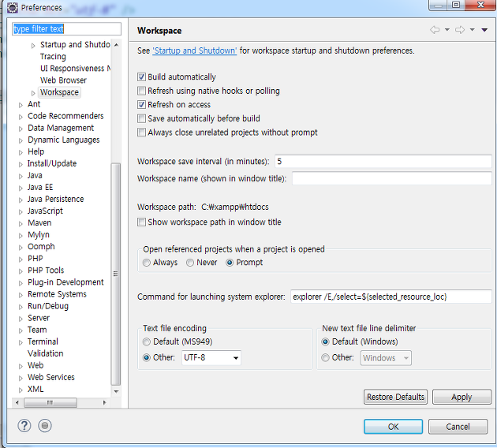Open the back history dropdown arrow
Image resolution: width=497 pixels, height=448 pixels.
tap(447, 30)
